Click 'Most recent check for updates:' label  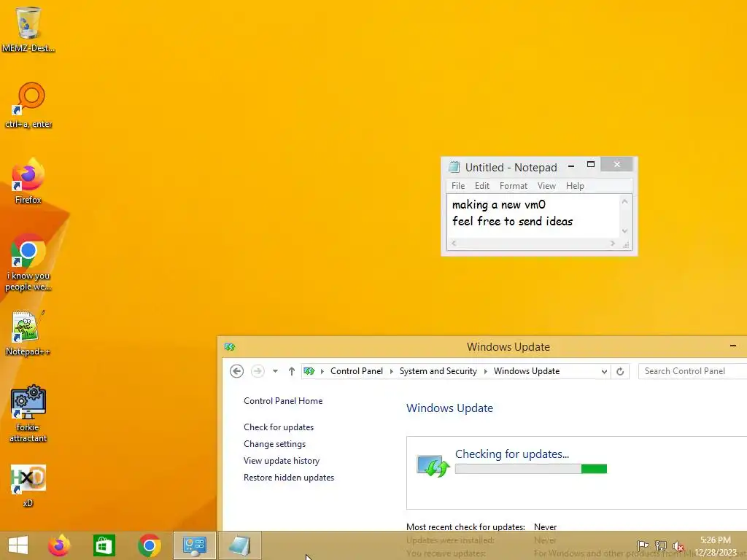click(x=465, y=526)
